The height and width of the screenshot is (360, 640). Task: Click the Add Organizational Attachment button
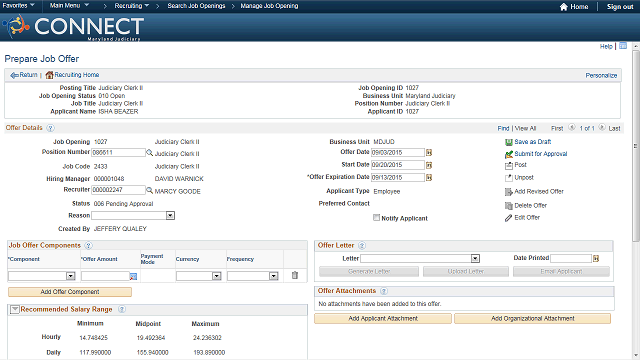click(x=533, y=318)
